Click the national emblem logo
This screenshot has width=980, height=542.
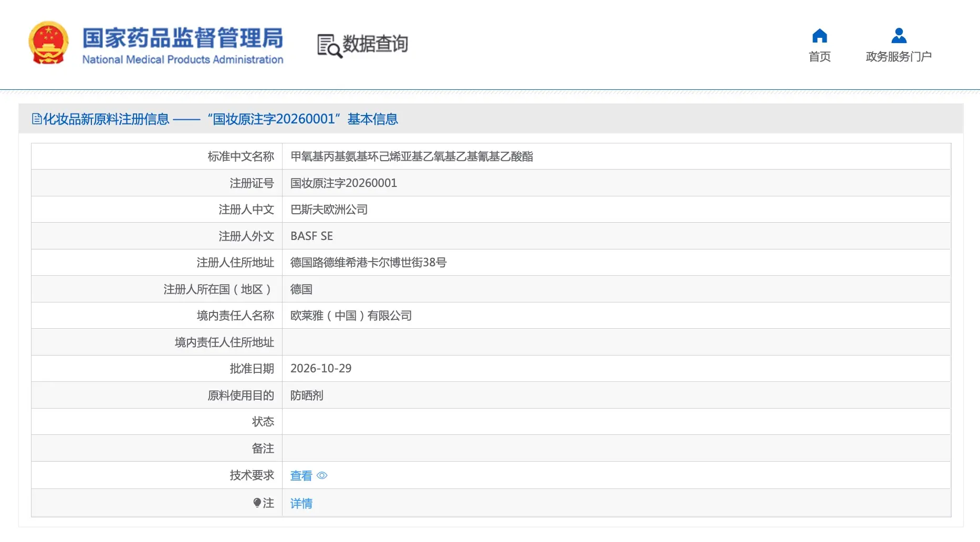pyautogui.click(x=48, y=43)
